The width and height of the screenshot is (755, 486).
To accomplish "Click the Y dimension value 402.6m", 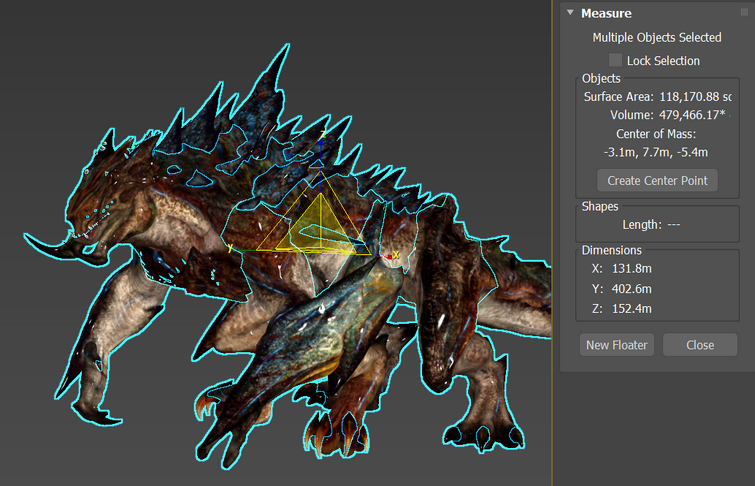I will pos(632,289).
